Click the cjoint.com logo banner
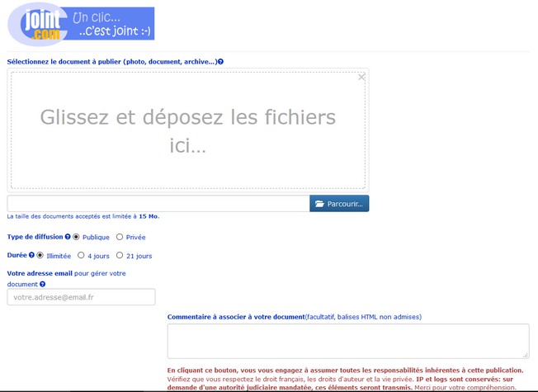This screenshot has width=538, height=392. [x=81, y=24]
